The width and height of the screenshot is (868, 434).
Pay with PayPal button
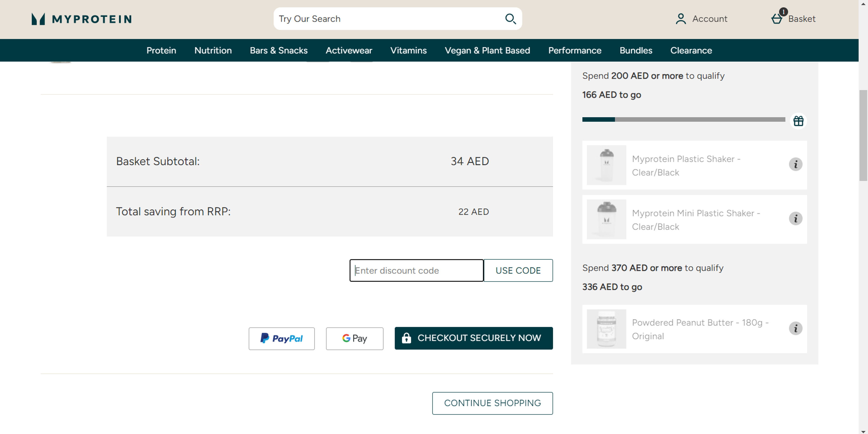pos(282,339)
